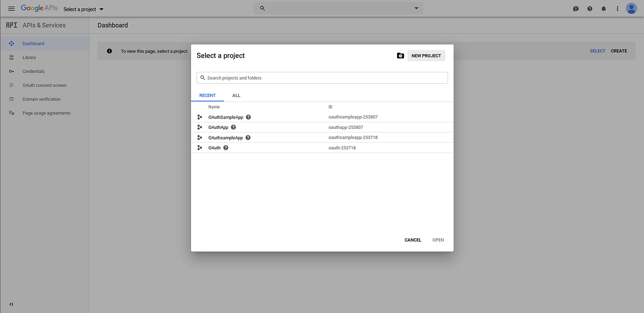This screenshot has width=644, height=313.
Task: Expand the search bar dropdown arrow
Action: pos(416,8)
